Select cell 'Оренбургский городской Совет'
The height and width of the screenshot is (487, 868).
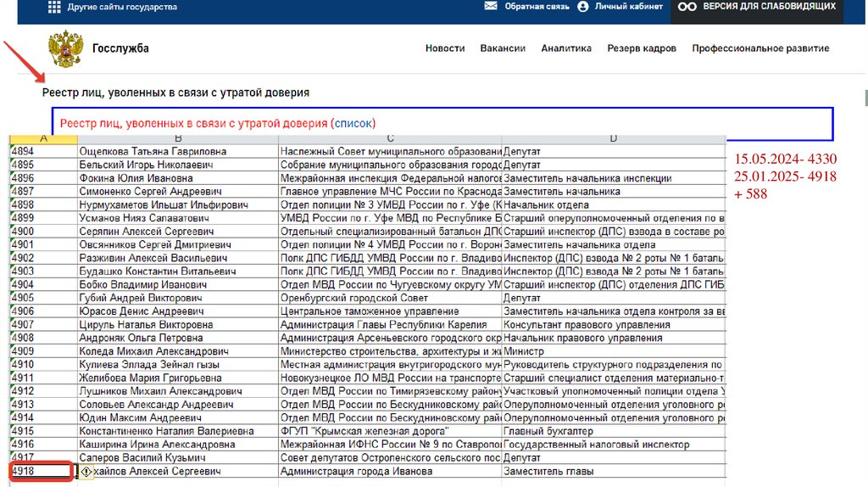coord(390,298)
